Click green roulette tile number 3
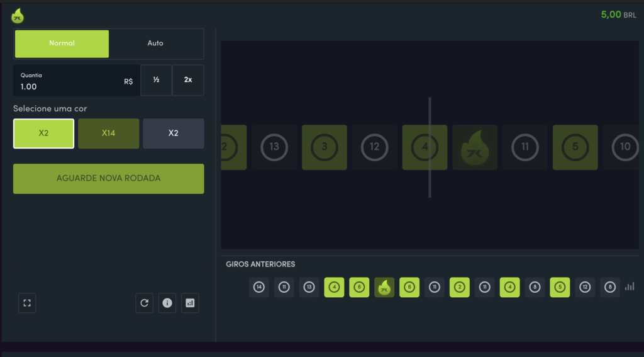Screen dimensions: 644x357 (x=325, y=147)
